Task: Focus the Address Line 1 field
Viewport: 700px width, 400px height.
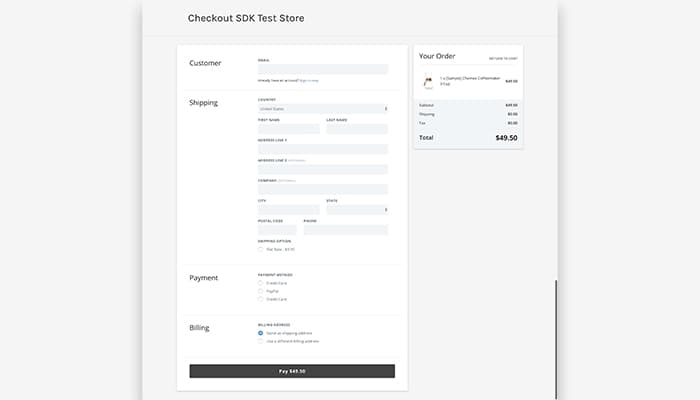Action: pos(322,149)
